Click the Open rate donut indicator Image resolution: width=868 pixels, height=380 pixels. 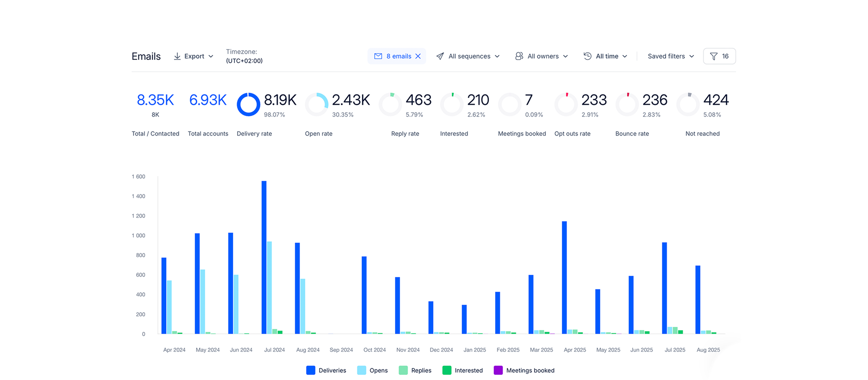pos(316,105)
